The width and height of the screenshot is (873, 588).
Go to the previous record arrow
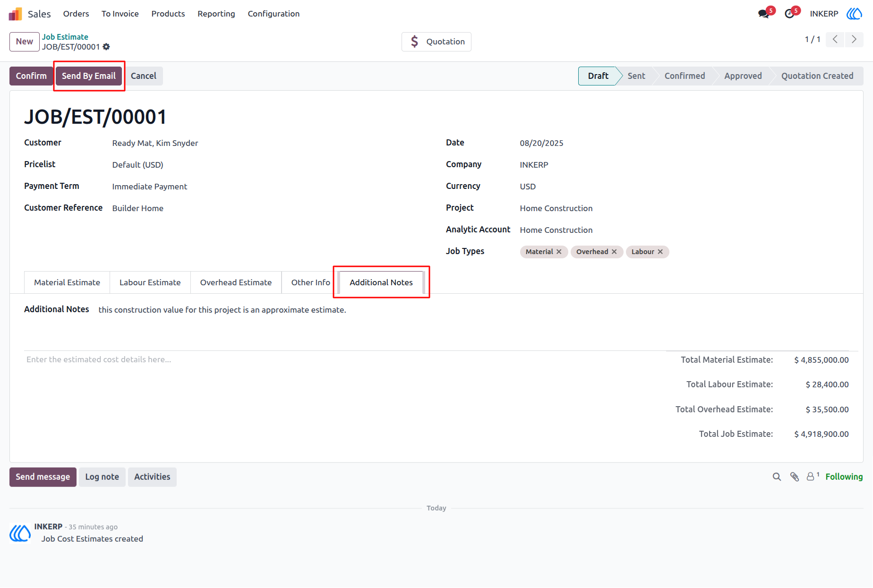[835, 39]
